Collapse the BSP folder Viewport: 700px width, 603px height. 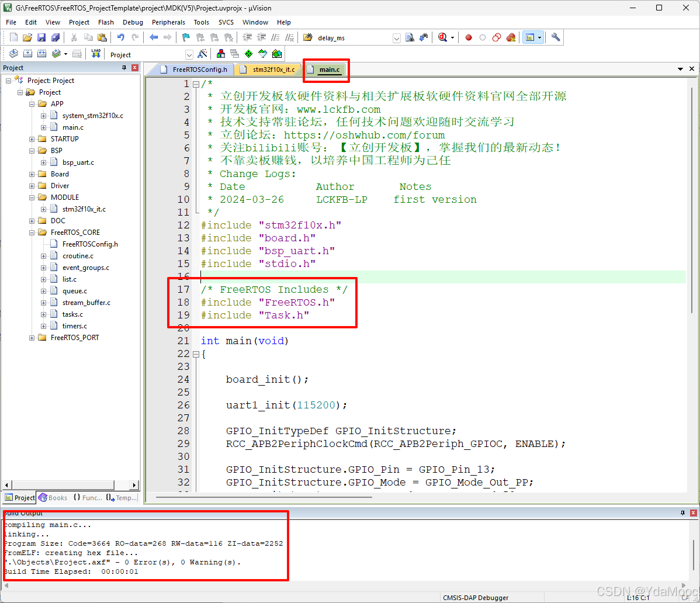tap(32, 151)
